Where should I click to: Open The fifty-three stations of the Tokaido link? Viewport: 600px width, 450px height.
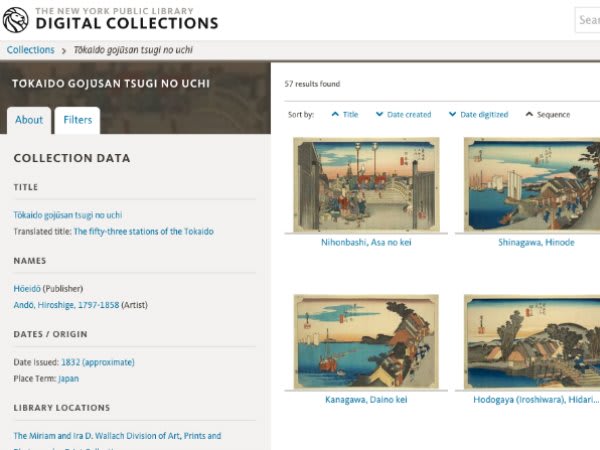[143, 232]
